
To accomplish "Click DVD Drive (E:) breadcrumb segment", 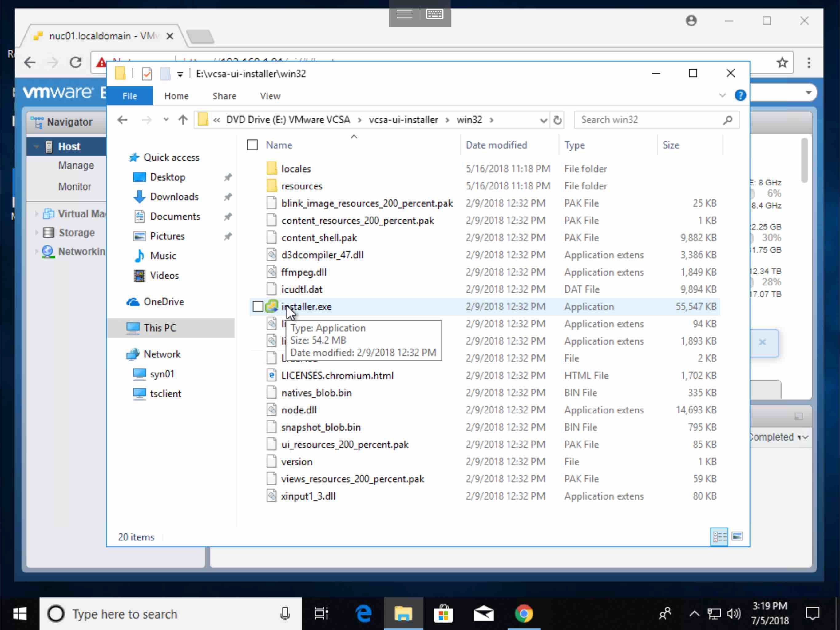I will pos(288,120).
